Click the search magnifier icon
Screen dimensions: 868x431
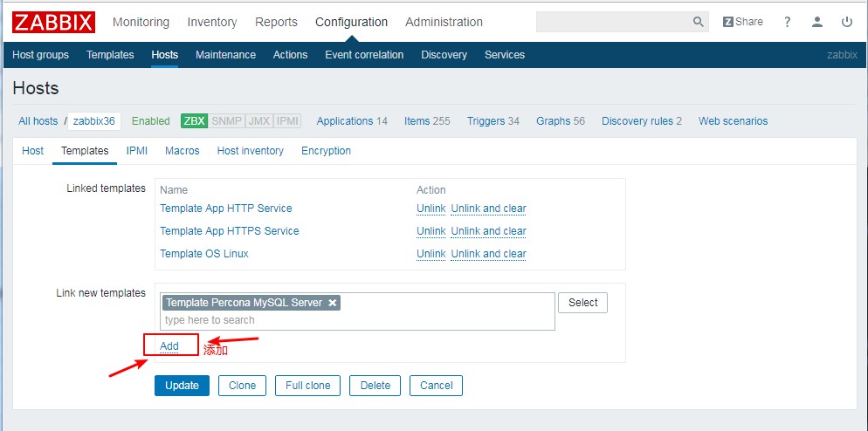pos(698,22)
